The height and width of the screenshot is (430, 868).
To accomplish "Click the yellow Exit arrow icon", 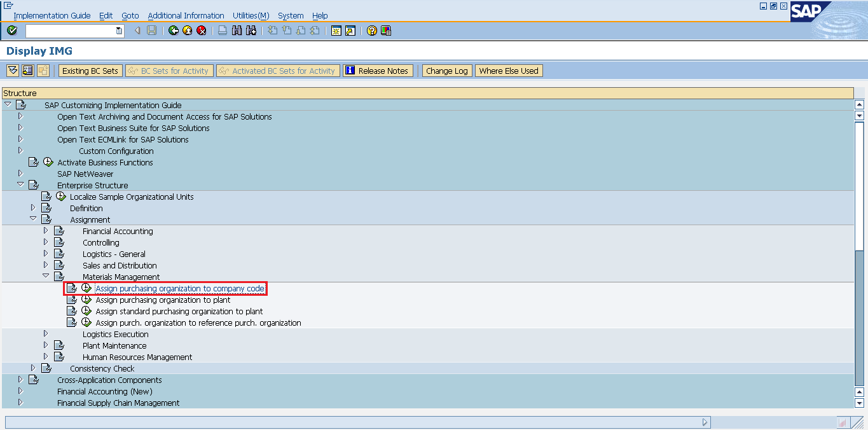I will click(188, 31).
